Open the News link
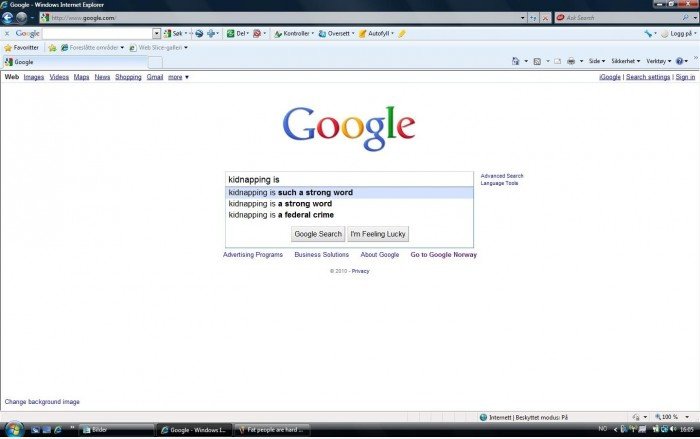This screenshot has height=439, width=700. [102, 77]
